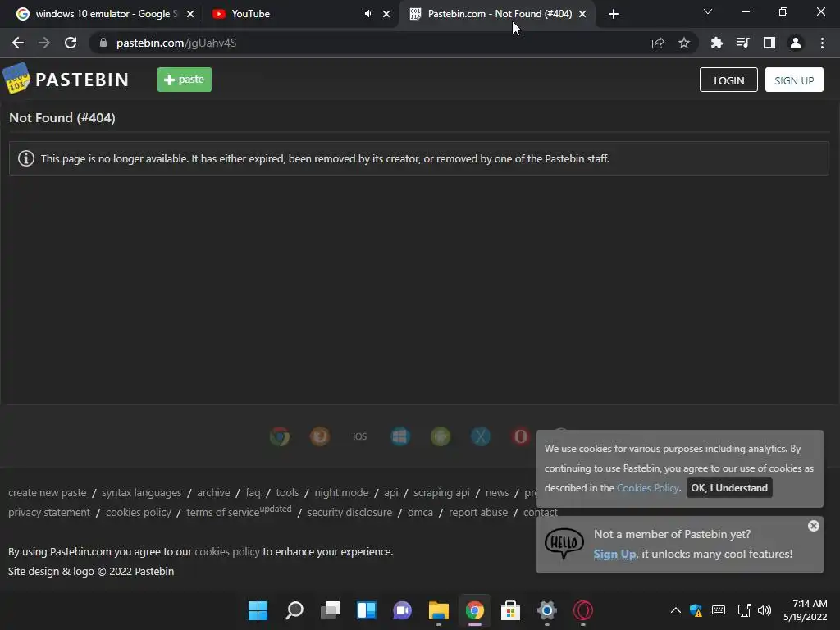Click the address bar URL
The image size is (840, 630).
pos(176,43)
